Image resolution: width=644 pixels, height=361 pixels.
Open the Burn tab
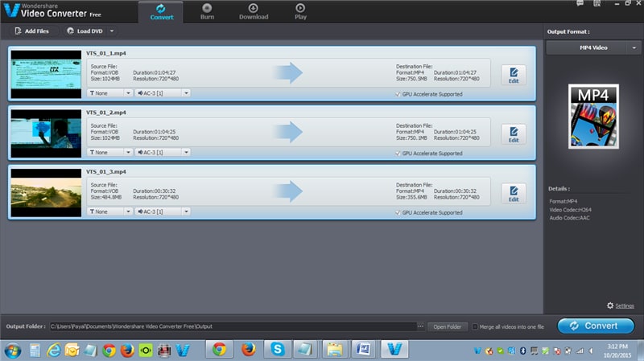207,12
